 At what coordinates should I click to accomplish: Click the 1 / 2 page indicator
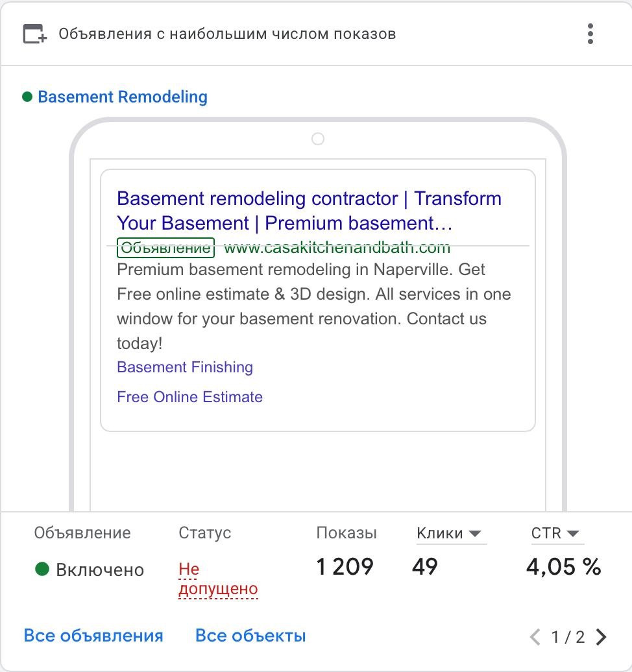(568, 637)
